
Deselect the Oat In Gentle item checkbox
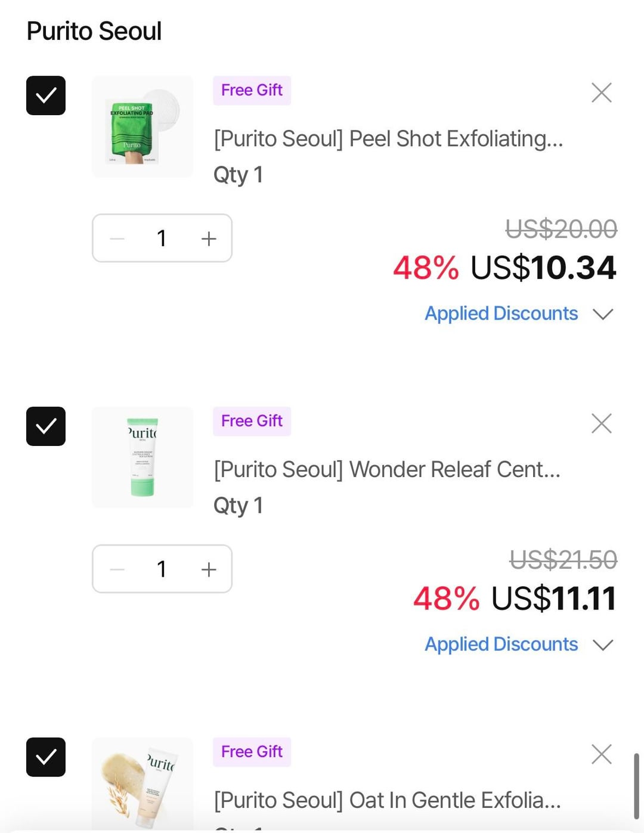[x=46, y=757]
